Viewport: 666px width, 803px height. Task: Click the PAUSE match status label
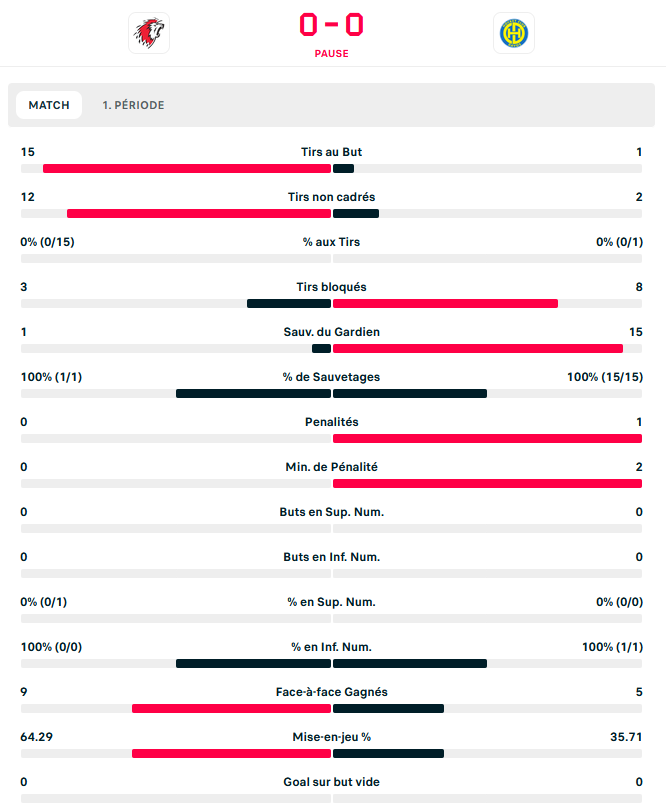click(x=331, y=54)
